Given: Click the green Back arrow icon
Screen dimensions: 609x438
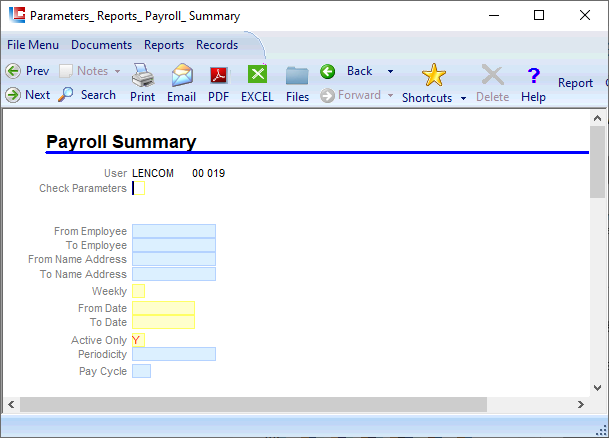Looking at the screenshot, I should click(x=327, y=71).
